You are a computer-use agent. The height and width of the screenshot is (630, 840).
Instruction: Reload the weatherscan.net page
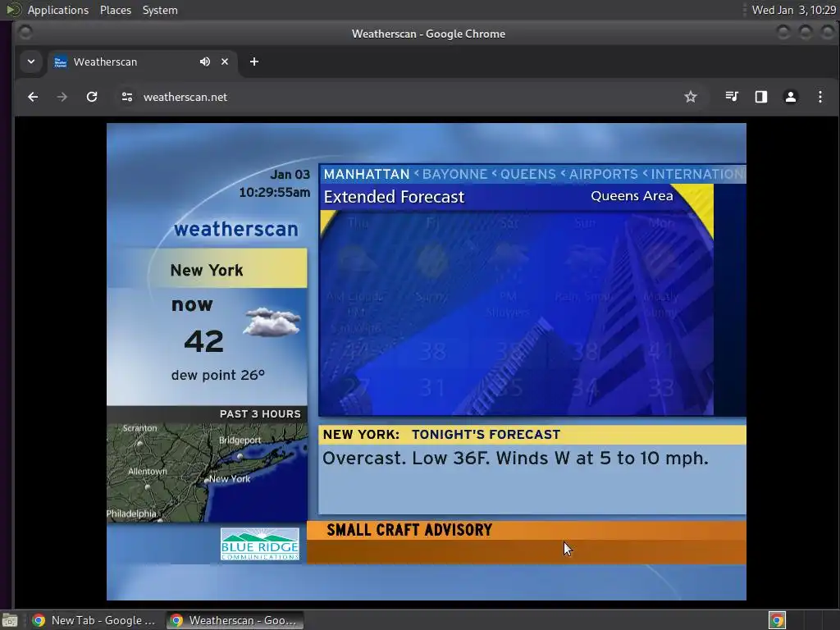[92, 97]
